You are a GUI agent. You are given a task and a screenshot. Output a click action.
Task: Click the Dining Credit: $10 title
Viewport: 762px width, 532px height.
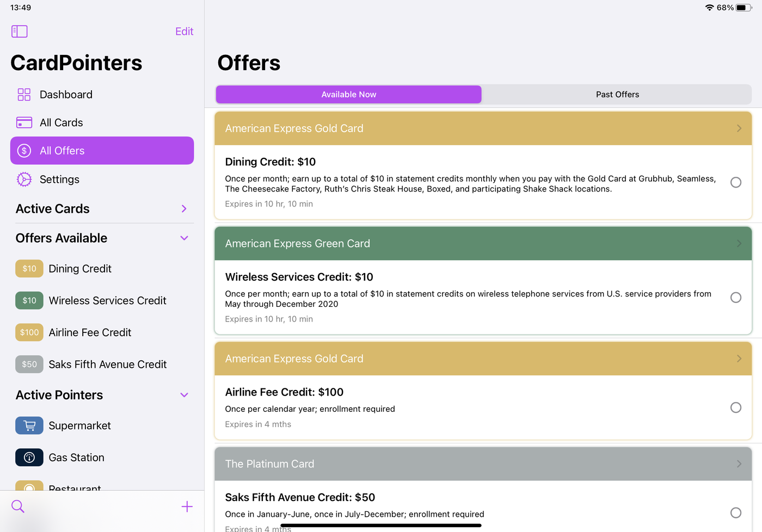coord(271,162)
